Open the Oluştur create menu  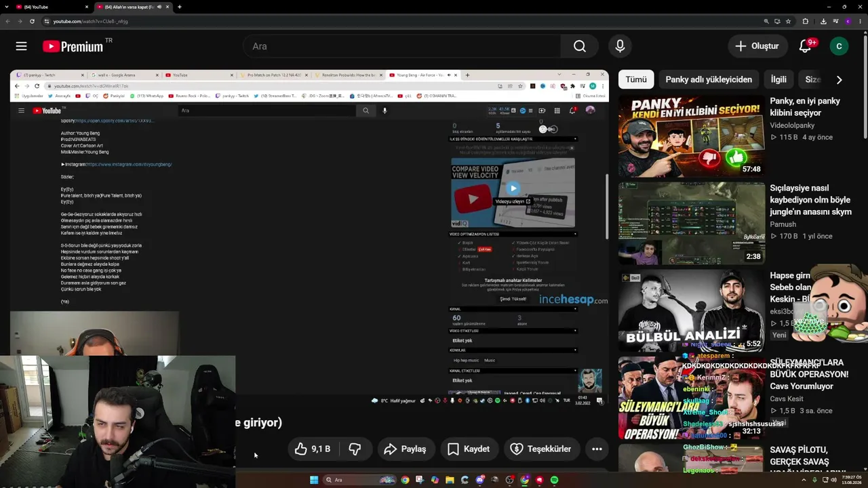click(757, 46)
